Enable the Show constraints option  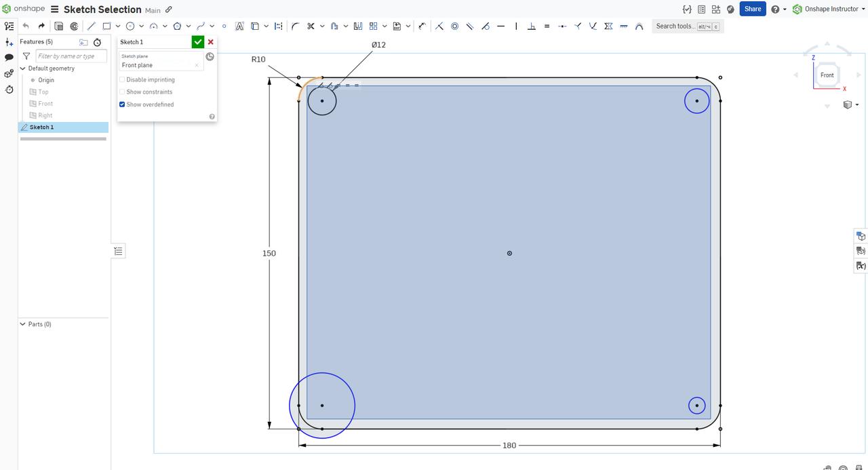click(122, 92)
